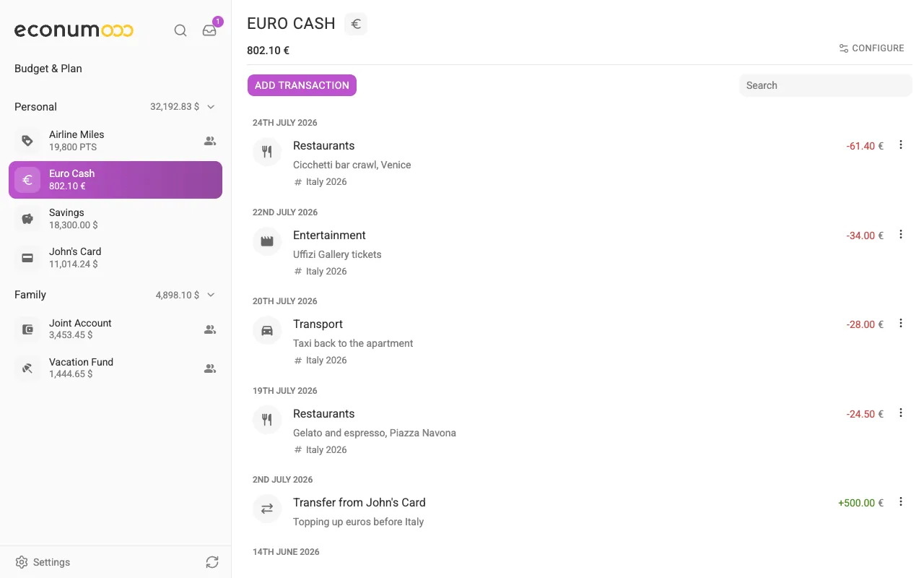Open the Vacation Fund account
Viewport: 924px width, 578px height.
(x=115, y=368)
